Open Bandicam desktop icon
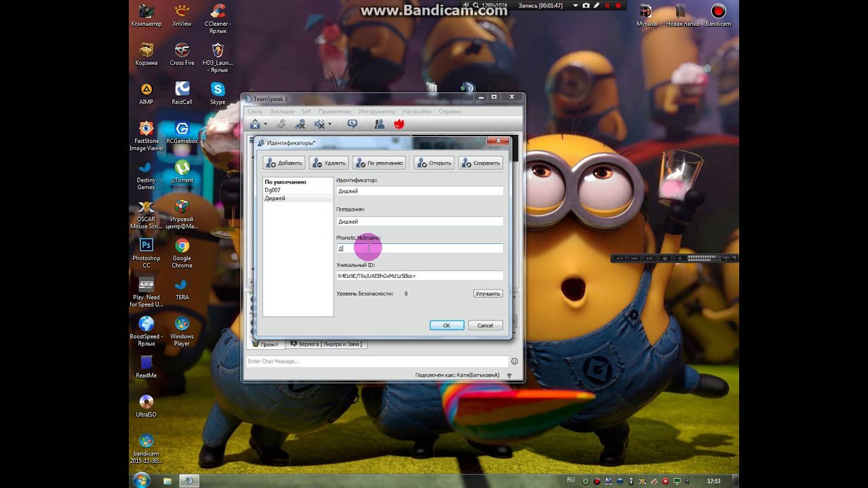Screen dimensions: 868x488 pyautogui.click(x=718, y=16)
